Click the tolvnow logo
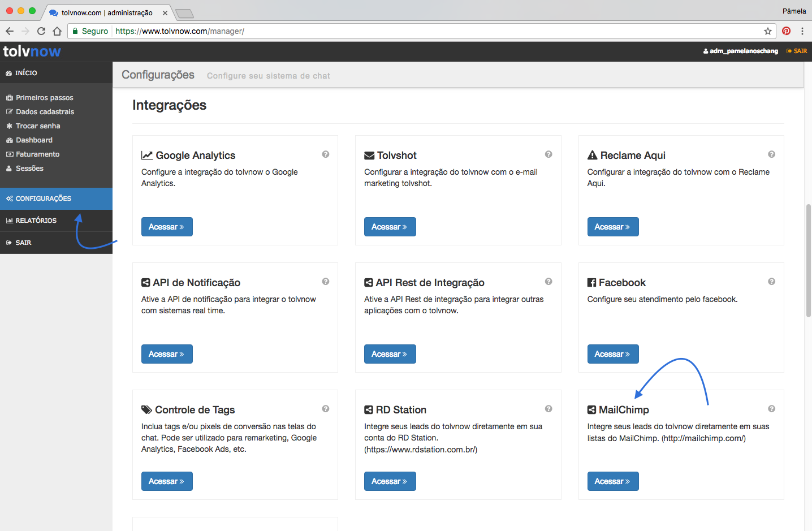Viewport: 812px width, 531px height. point(32,51)
